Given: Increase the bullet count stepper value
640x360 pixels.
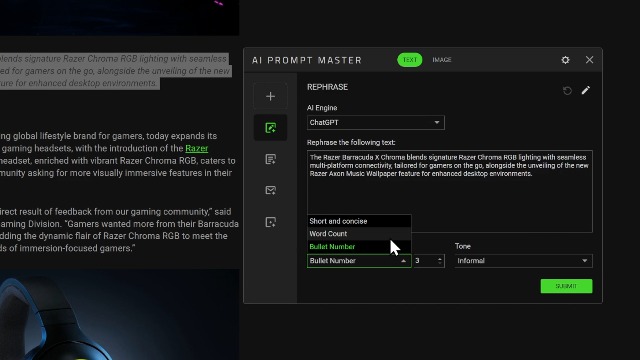Looking at the screenshot, I should 440,258.
